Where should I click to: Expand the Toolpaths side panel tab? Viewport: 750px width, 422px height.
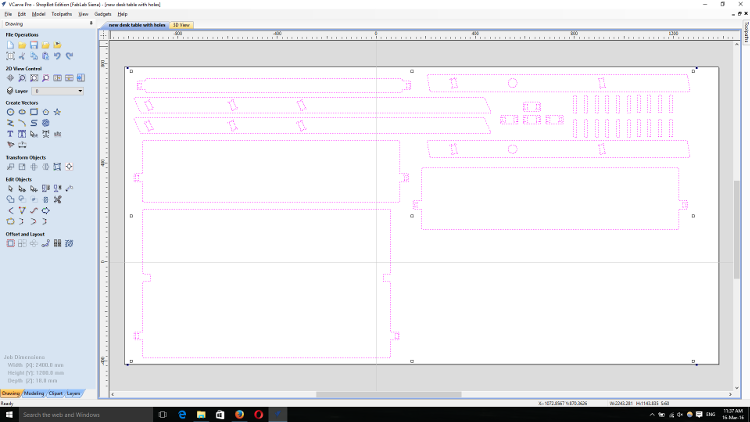pos(746,32)
